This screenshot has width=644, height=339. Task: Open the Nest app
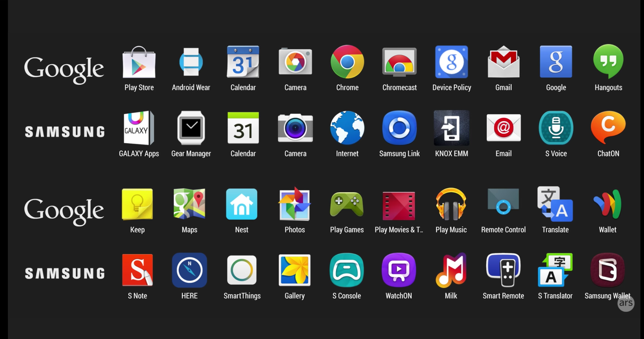(x=241, y=204)
